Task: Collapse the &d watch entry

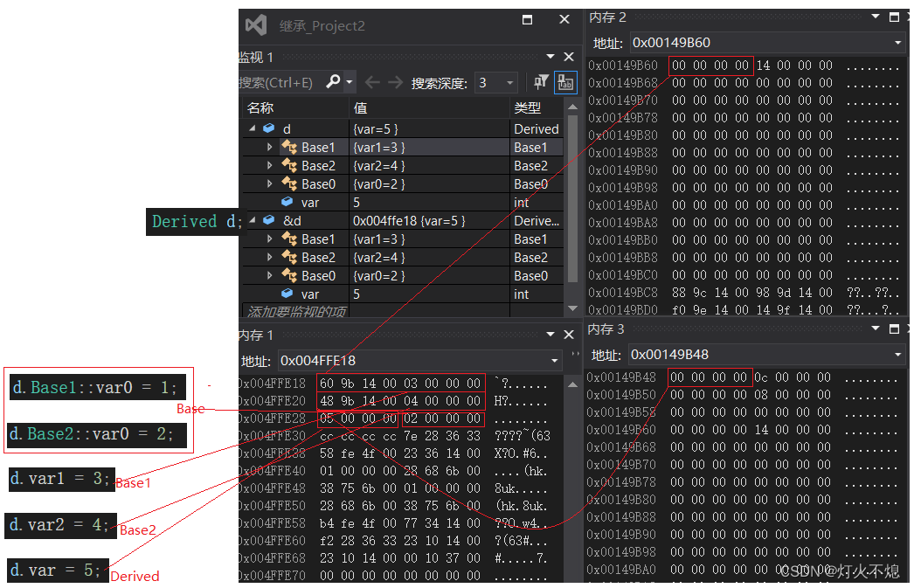Action: tap(253, 220)
